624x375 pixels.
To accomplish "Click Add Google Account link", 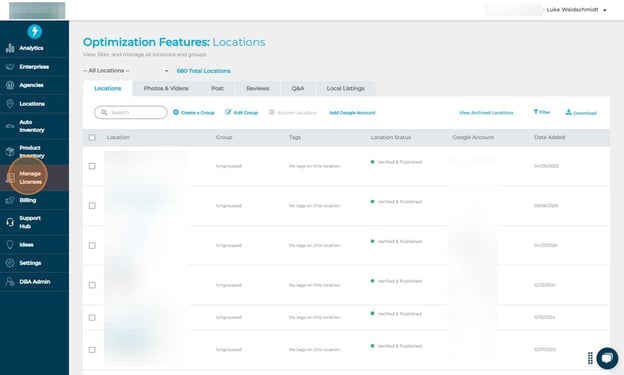I will tap(352, 113).
